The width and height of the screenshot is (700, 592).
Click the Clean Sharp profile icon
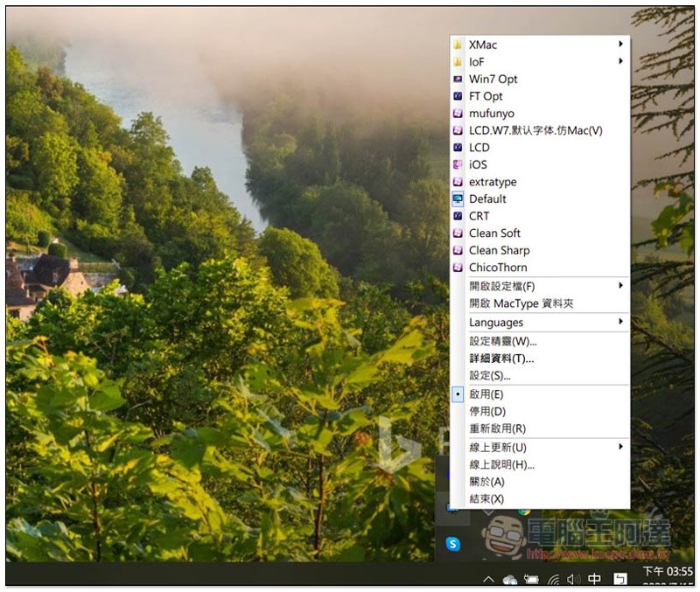pos(458,250)
